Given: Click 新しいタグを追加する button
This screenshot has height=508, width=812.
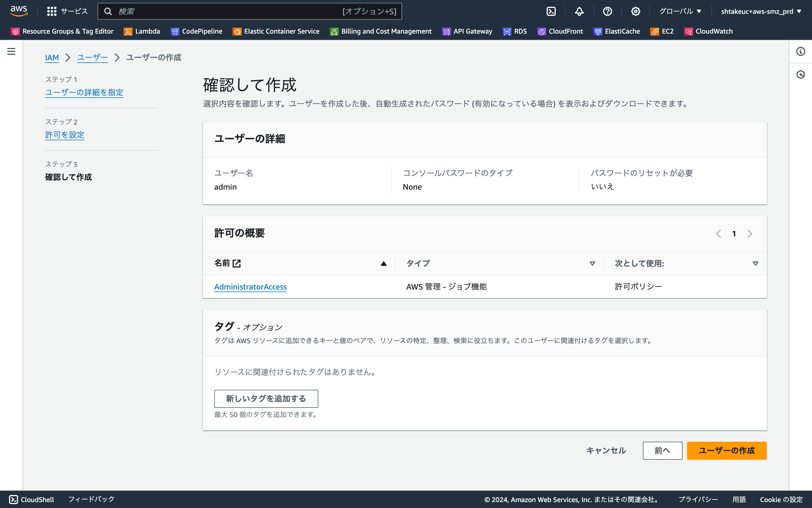Looking at the screenshot, I should coord(266,398).
